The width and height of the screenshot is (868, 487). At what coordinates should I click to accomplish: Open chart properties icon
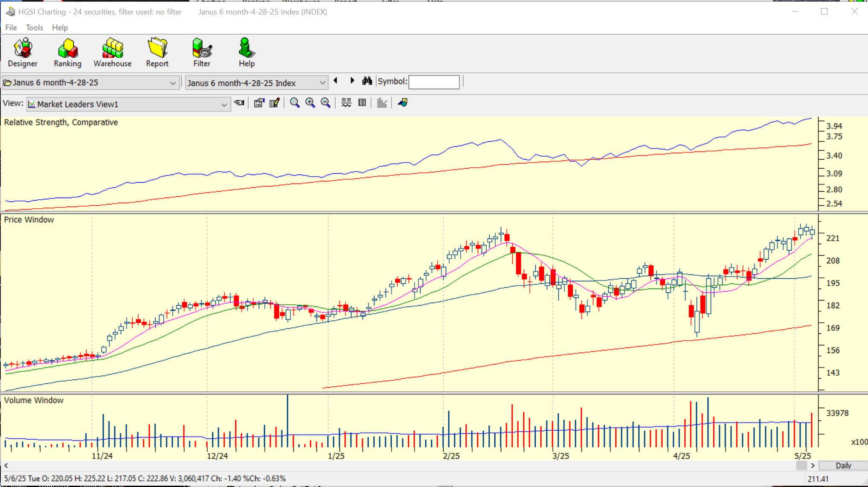click(259, 103)
